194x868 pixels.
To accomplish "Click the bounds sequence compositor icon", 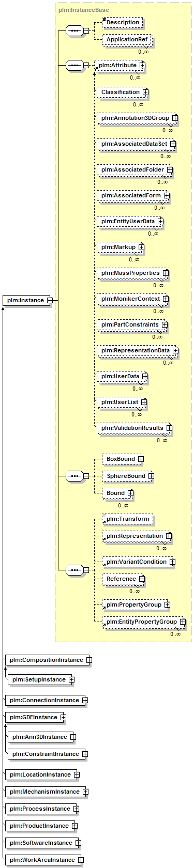I will point(75,476).
